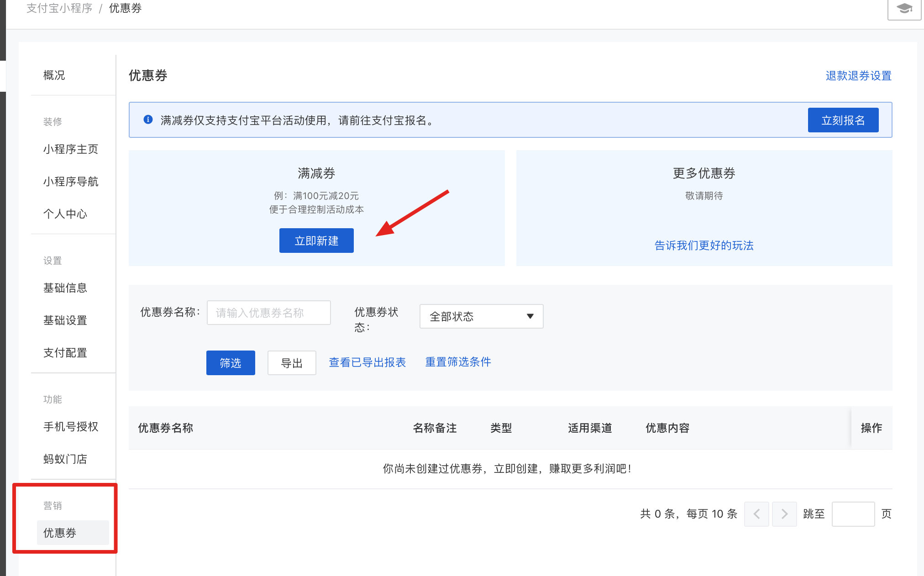This screenshot has height=576, width=924.
Task: Click 支付宝小程序 in the breadcrumb
Action: pos(59,8)
